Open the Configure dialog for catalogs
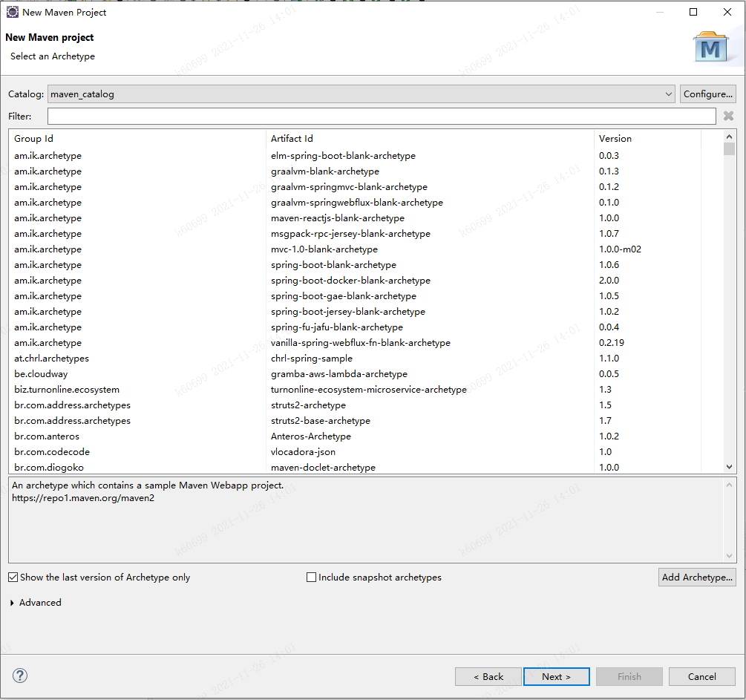The height and width of the screenshot is (700, 746). pos(707,94)
